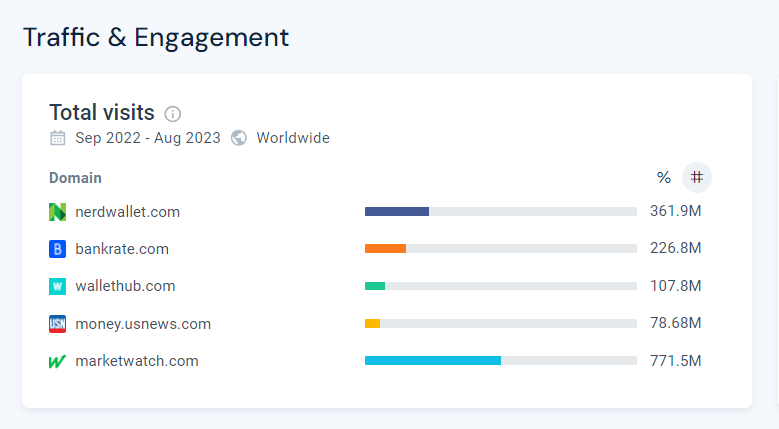Open bankrate.com domain link
The height and width of the screenshot is (429, 779).
pos(122,249)
